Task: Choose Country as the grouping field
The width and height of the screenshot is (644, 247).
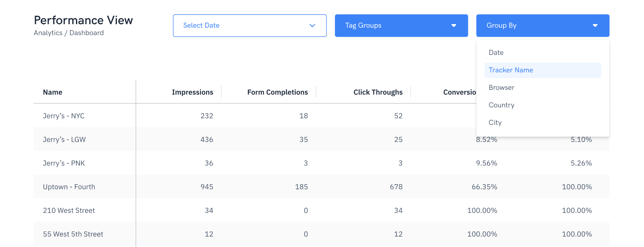Action: click(x=501, y=105)
